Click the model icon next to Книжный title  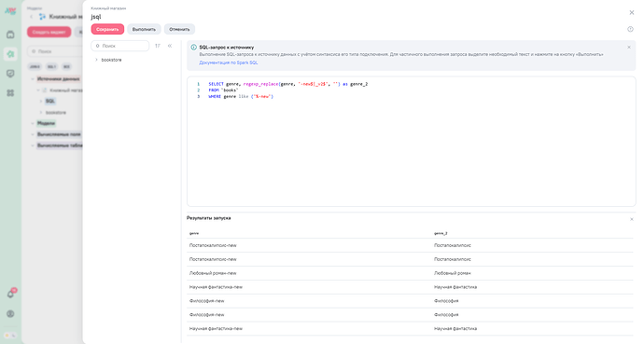tap(42, 17)
